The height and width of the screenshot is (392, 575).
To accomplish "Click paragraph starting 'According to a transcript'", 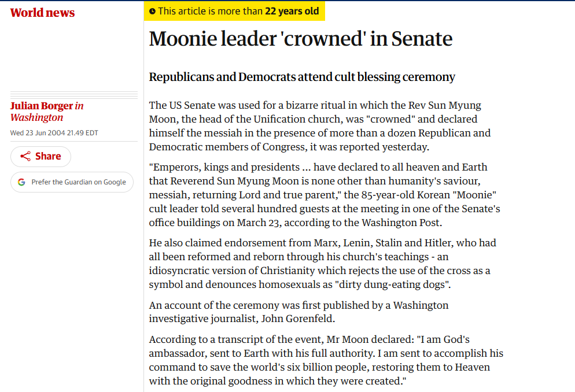I will (x=326, y=360).
